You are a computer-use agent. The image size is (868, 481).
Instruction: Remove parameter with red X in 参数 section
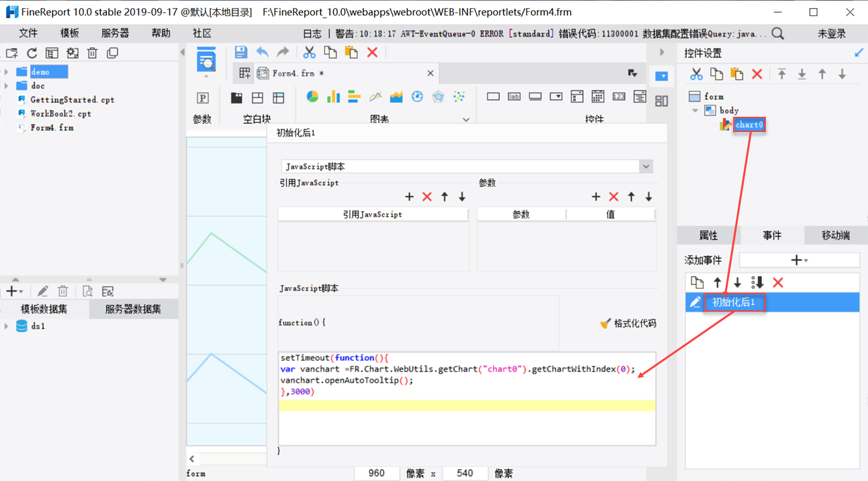pos(614,197)
